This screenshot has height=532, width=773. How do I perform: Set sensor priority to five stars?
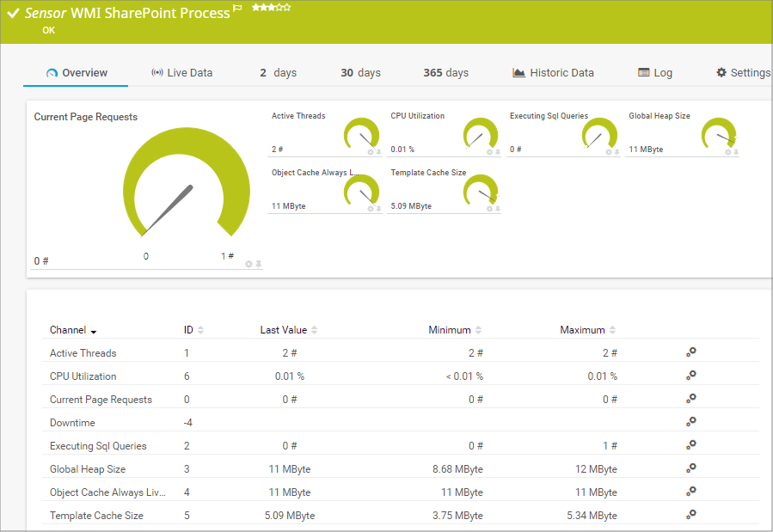(x=287, y=8)
